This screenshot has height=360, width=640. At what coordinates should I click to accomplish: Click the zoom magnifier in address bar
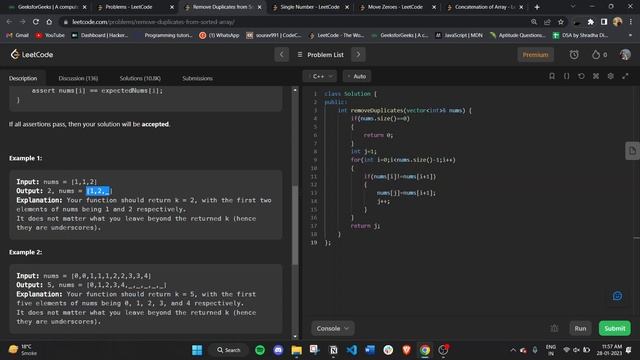point(534,22)
